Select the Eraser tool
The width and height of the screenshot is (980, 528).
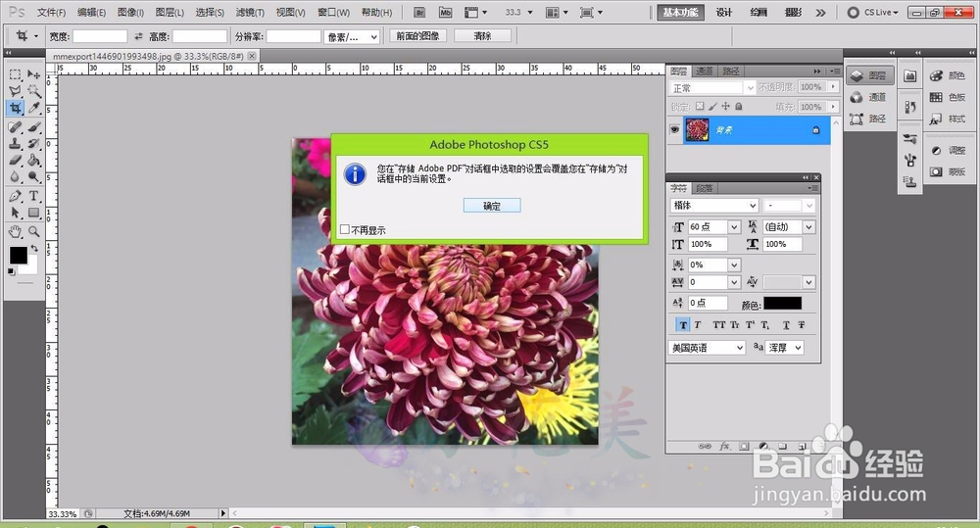(16, 160)
